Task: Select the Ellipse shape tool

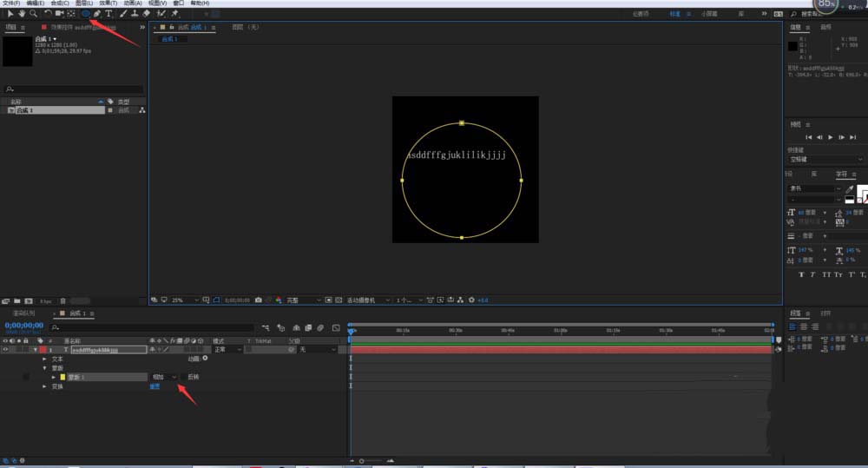Action: (85, 14)
